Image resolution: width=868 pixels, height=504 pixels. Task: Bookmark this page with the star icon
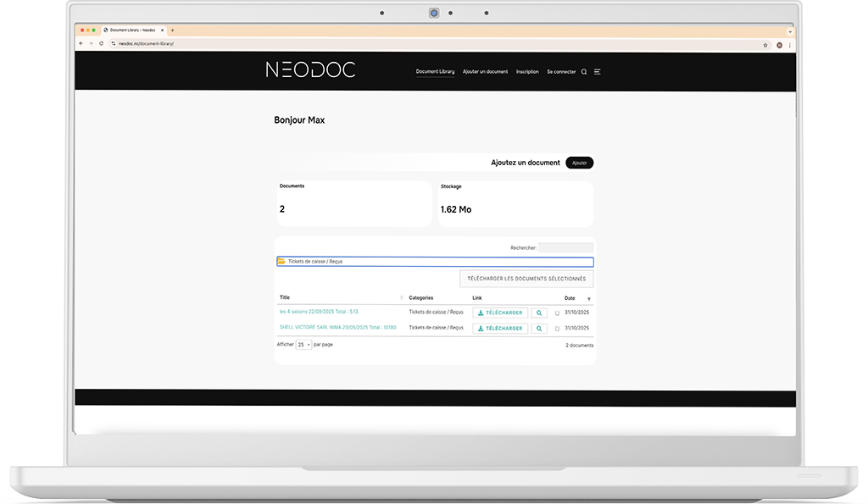click(765, 45)
